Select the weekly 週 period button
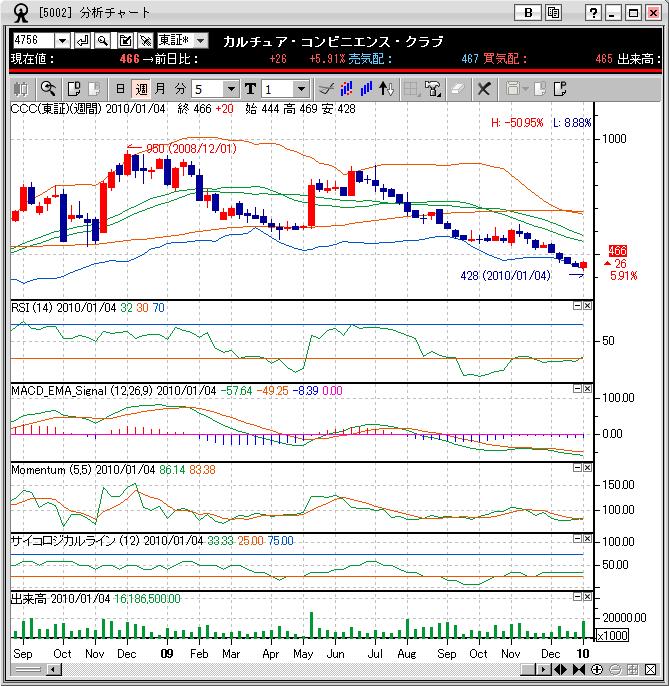Image resolution: width=669 pixels, height=686 pixels. tap(141, 89)
